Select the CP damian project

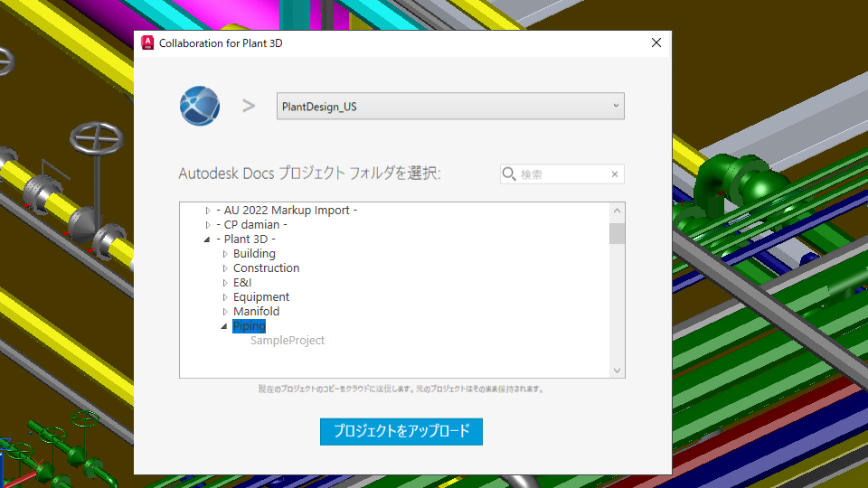[252, 225]
